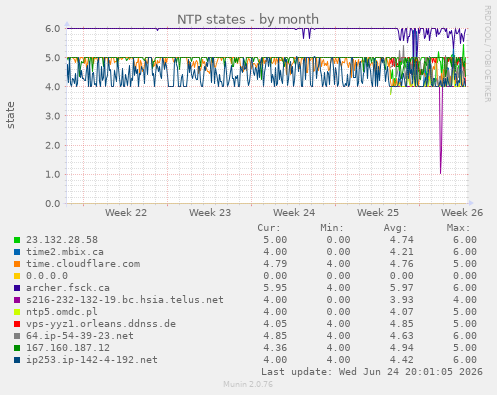Click the Avg value 4.74 for 23.132.28.58
Image resolution: width=497 pixels, height=395 pixels.
click(x=402, y=240)
